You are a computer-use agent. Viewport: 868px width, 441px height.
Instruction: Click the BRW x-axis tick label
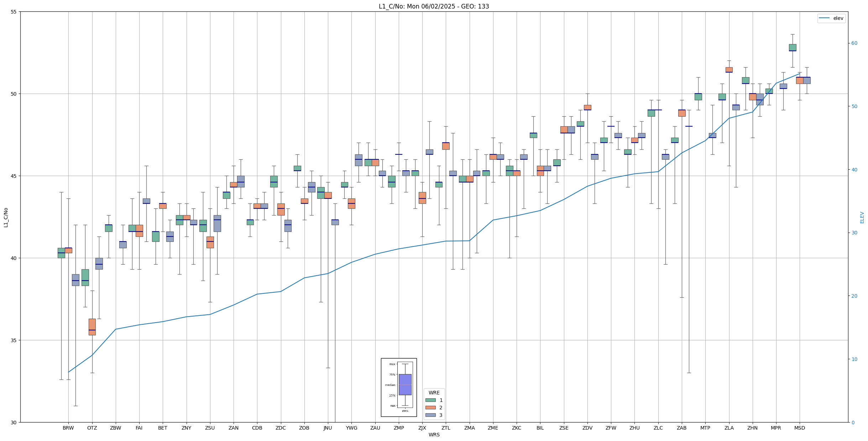tap(68, 428)
